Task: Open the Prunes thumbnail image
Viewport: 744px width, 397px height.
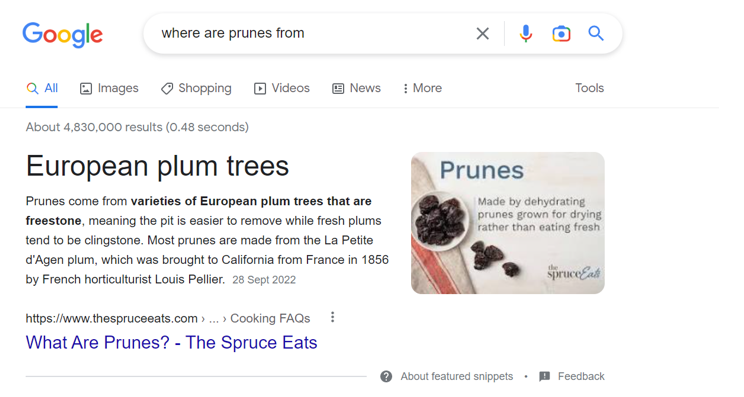Action: point(508,223)
